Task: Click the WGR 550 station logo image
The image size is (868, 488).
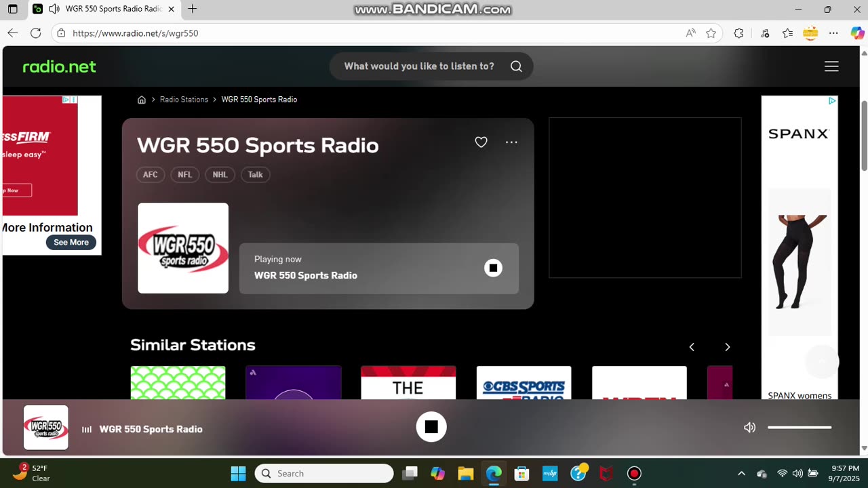Action: point(183,248)
